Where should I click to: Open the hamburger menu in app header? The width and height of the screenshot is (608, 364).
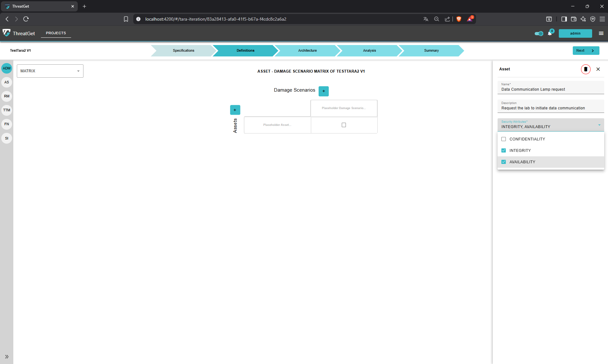click(601, 33)
